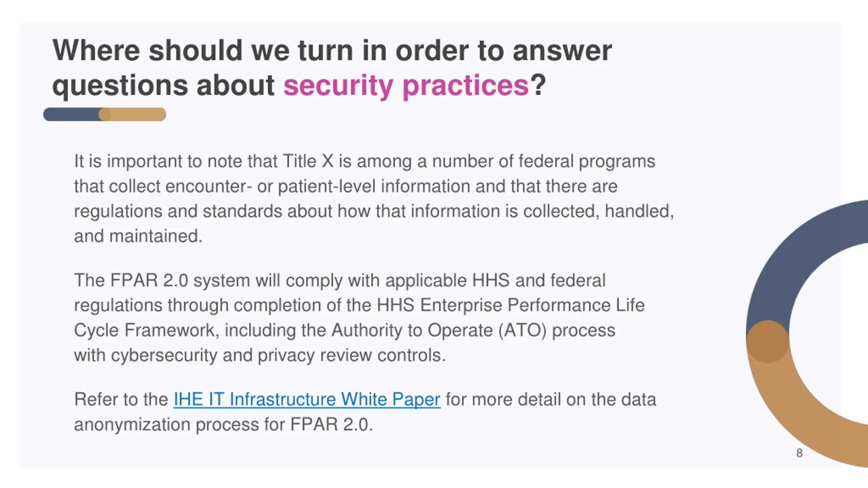Click "that collect encounter- or patient-level" line
This screenshot has width=868, height=488.
click(225, 186)
